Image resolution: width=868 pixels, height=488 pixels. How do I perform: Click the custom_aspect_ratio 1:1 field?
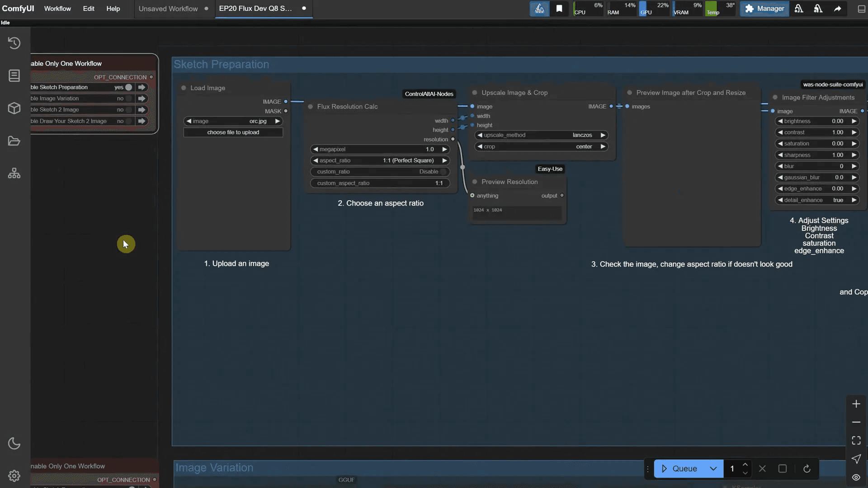[380, 183]
